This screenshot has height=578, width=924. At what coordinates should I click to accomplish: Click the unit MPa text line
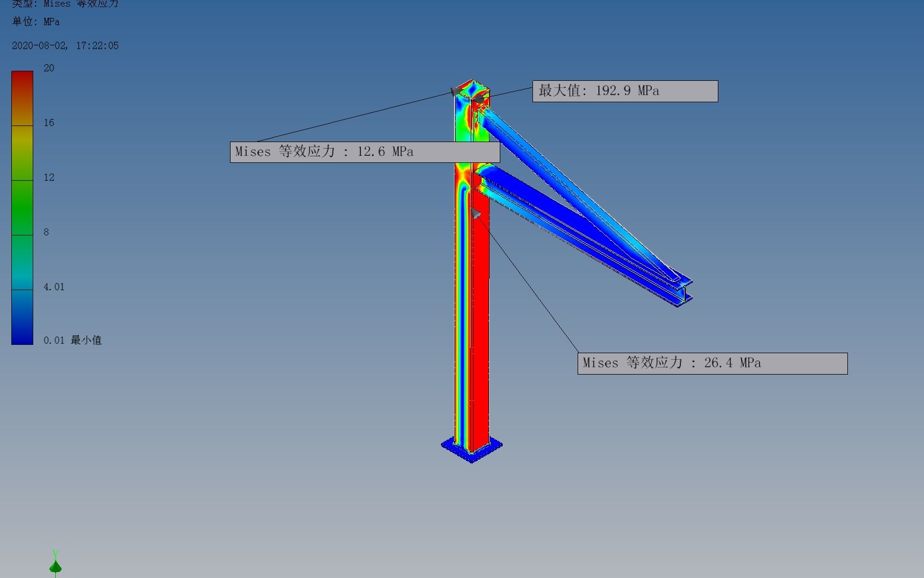pyautogui.click(x=36, y=22)
